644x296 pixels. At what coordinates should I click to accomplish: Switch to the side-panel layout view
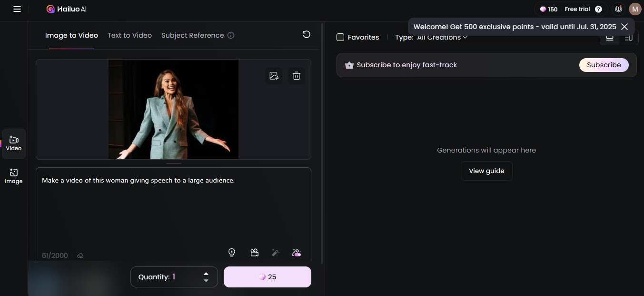click(628, 37)
